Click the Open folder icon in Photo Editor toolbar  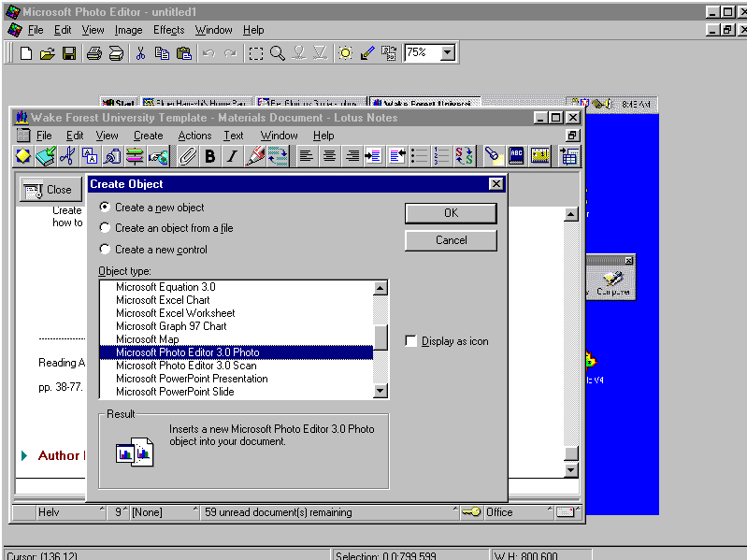47,53
